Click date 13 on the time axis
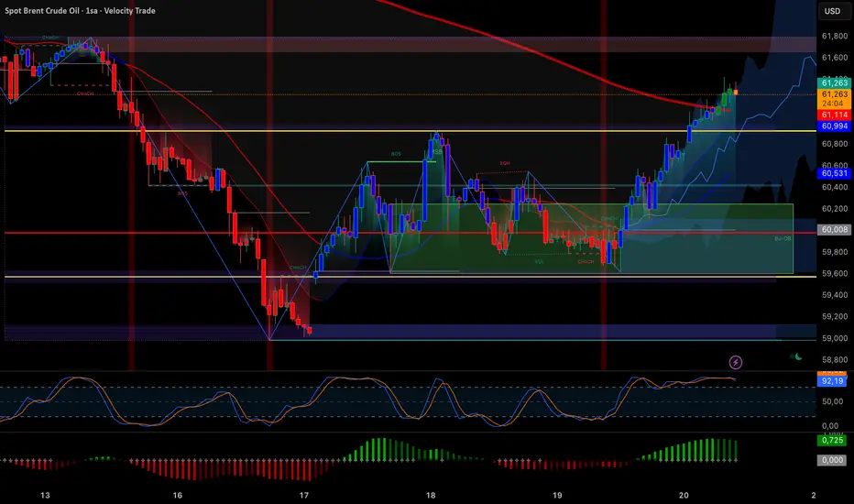This screenshot has width=854, height=504. pyautogui.click(x=45, y=495)
